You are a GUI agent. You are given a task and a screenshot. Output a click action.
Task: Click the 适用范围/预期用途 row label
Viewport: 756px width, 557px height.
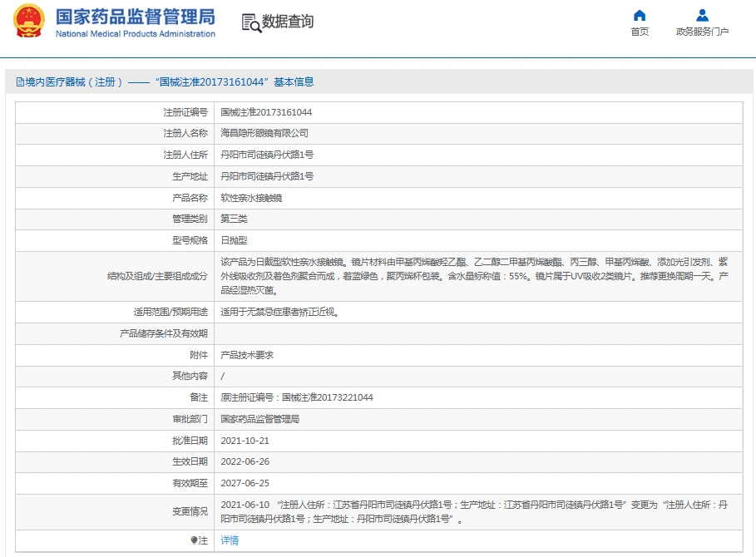[170, 313]
